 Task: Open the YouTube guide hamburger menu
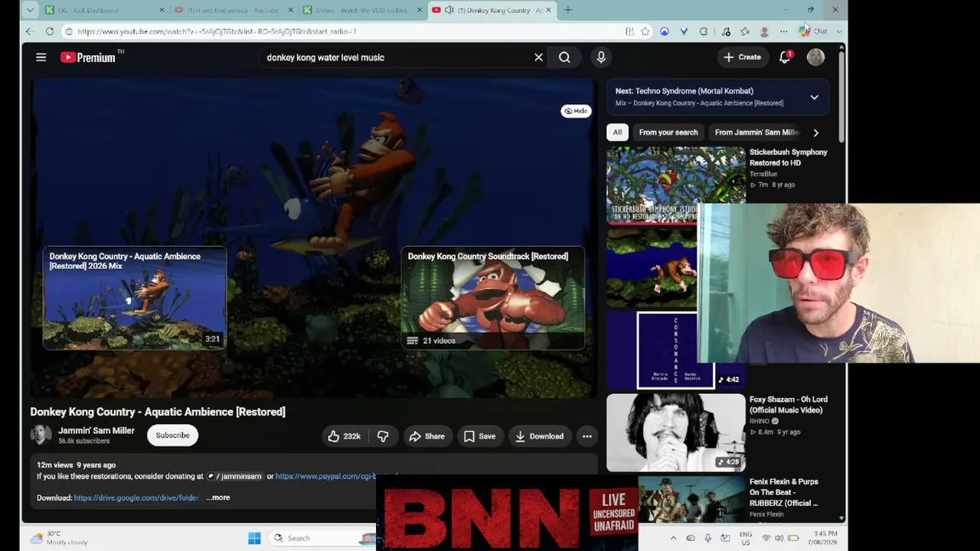click(41, 57)
